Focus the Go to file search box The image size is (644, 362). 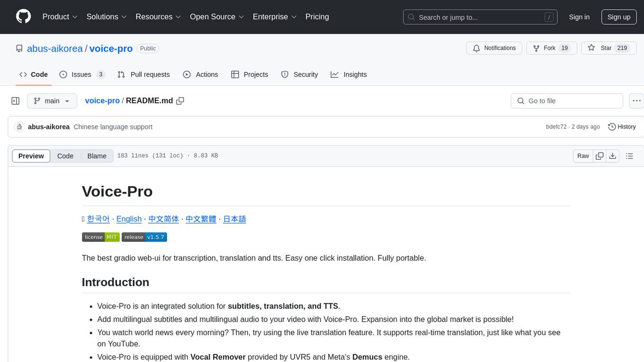[567, 101]
